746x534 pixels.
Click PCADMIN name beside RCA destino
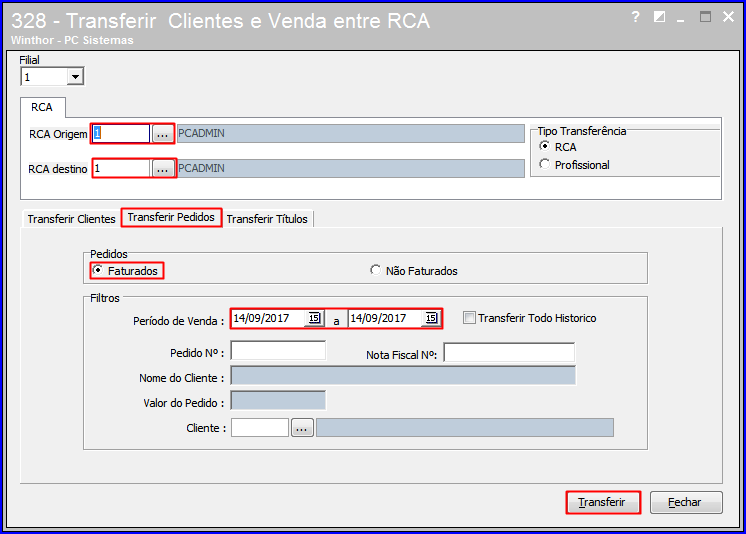351,168
